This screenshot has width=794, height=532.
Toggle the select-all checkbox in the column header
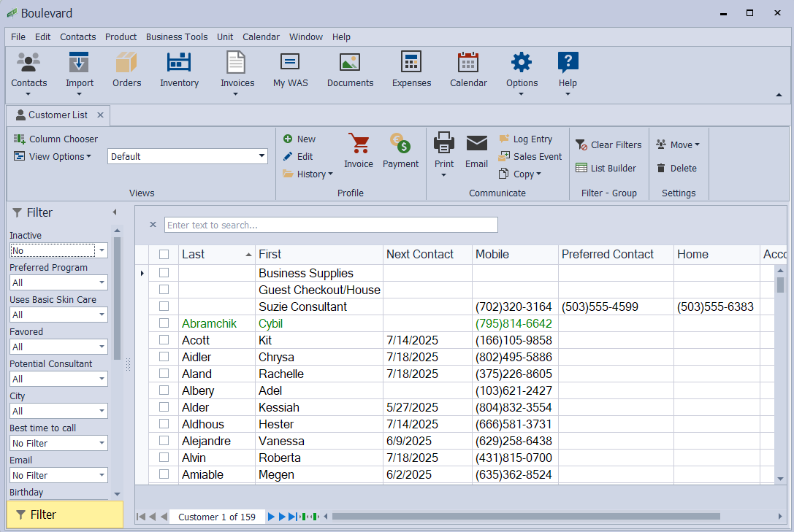pyautogui.click(x=164, y=254)
